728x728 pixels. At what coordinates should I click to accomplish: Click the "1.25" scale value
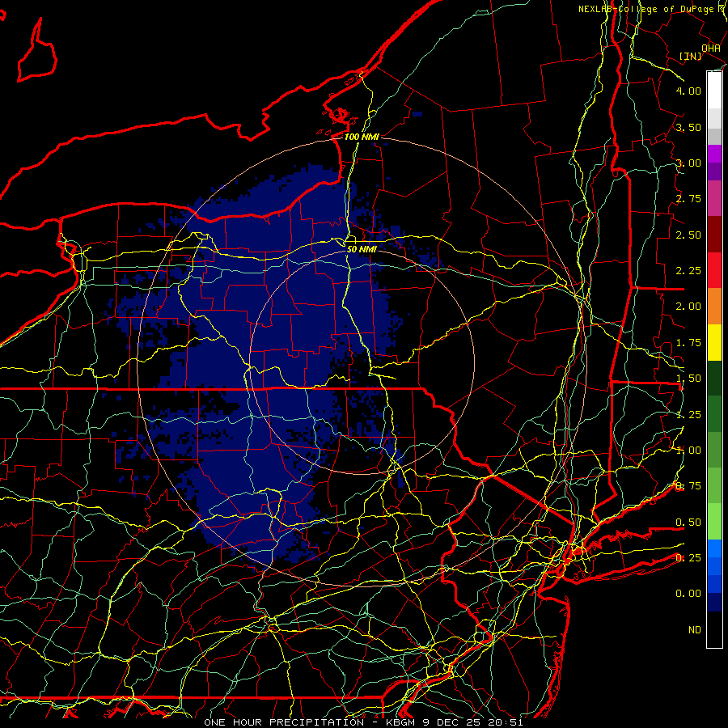coord(688,415)
